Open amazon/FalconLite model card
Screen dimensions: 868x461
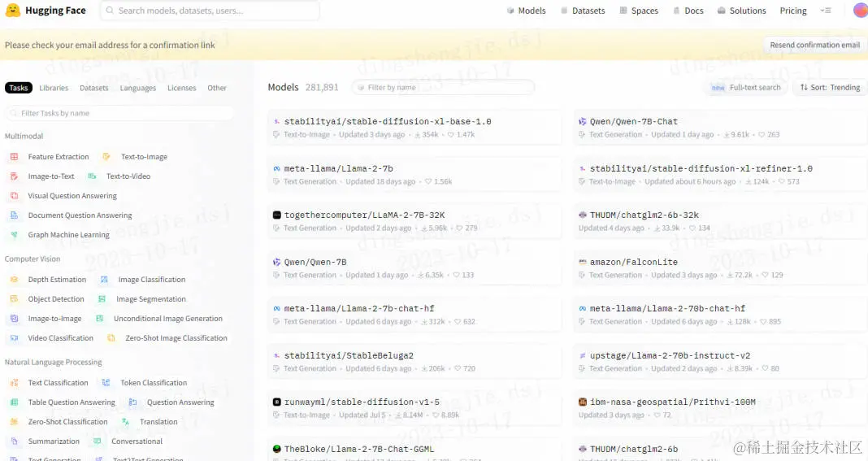click(x=719, y=268)
